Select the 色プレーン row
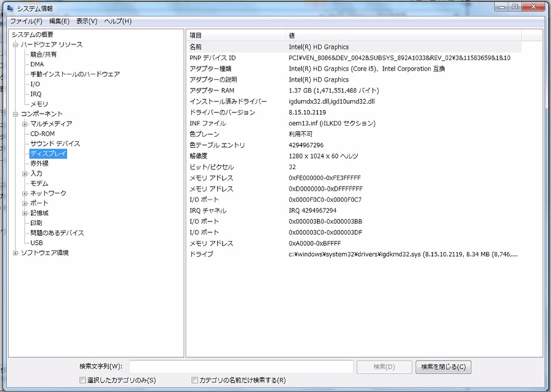The width and height of the screenshot is (551, 392). 354,134
